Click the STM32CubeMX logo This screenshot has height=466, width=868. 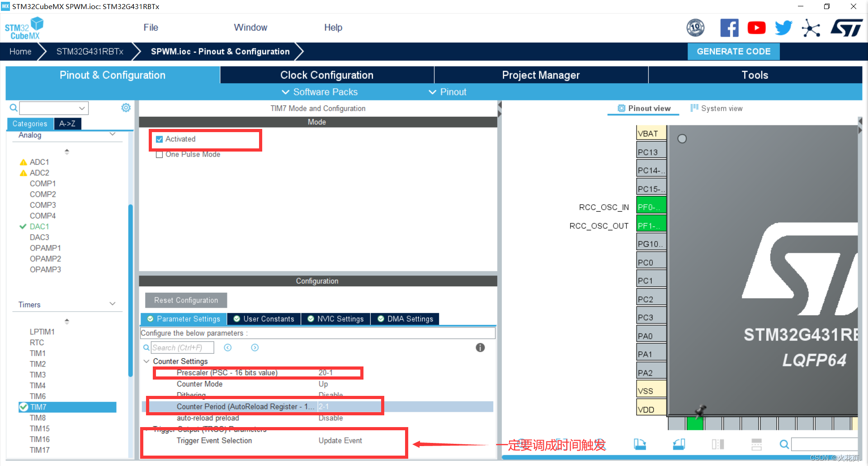click(x=24, y=29)
